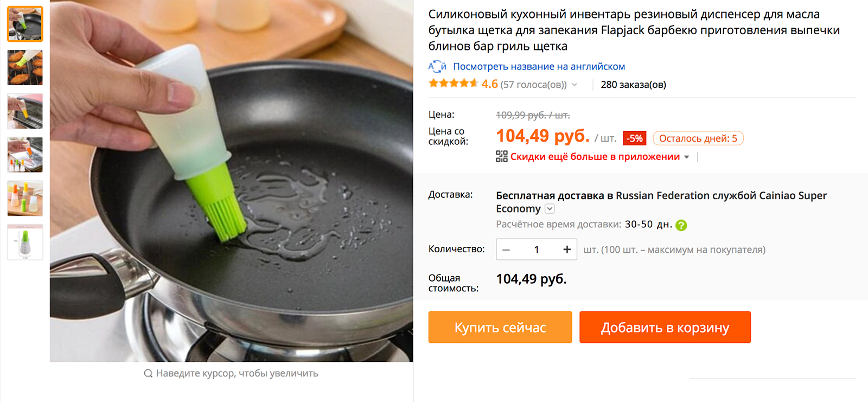Expand the Cainiao Super Economy shipping options
This screenshot has height=402, width=868.
point(550,209)
